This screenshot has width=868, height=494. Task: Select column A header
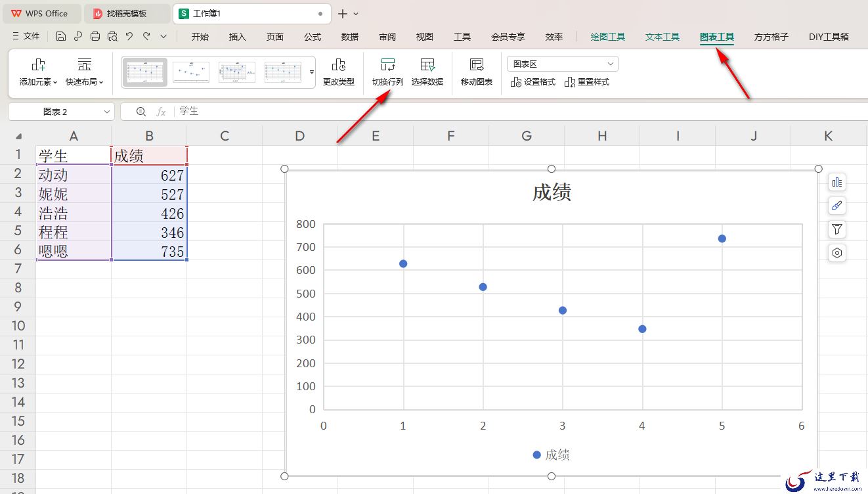(74, 136)
